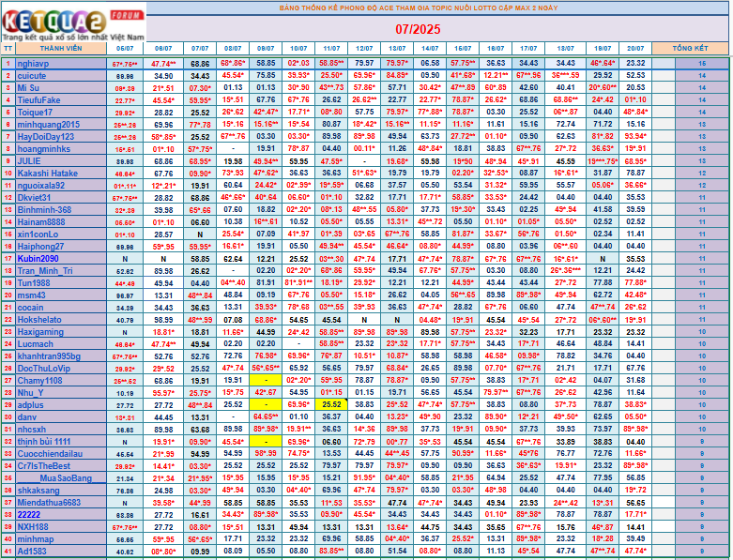
Task: Click the 05/07 date column header
Action: point(125,47)
